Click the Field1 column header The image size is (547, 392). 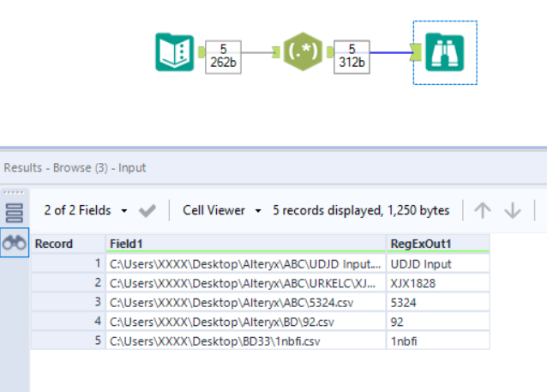pyautogui.click(x=245, y=244)
